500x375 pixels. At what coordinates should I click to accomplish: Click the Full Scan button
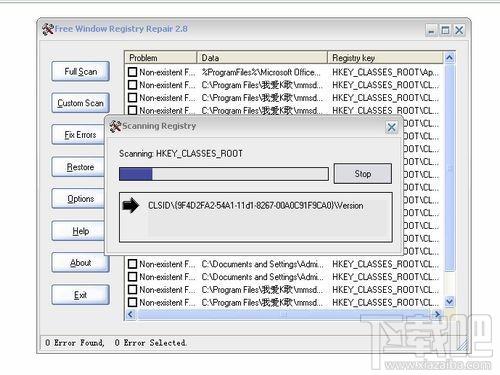click(x=80, y=71)
